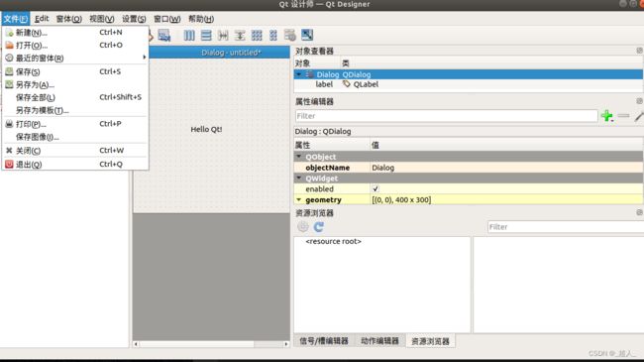Add dynamic property with green plus icon

coord(607,116)
